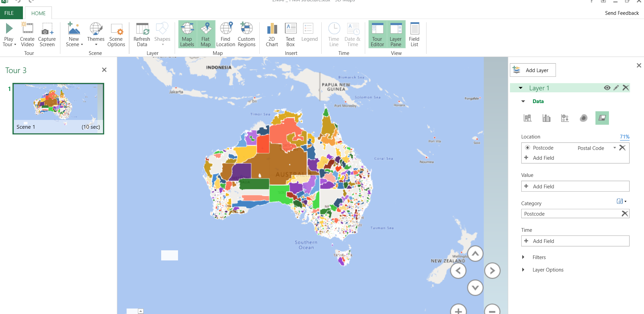Image resolution: width=644 pixels, height=314 pixels.
Task: Select the Postcode location radio button
Action: [527, 148]
